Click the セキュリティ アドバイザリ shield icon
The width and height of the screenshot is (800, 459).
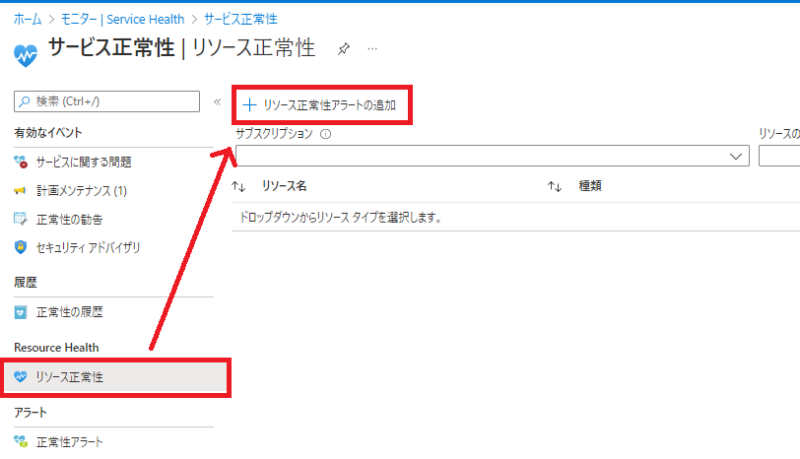coord(20,247)
